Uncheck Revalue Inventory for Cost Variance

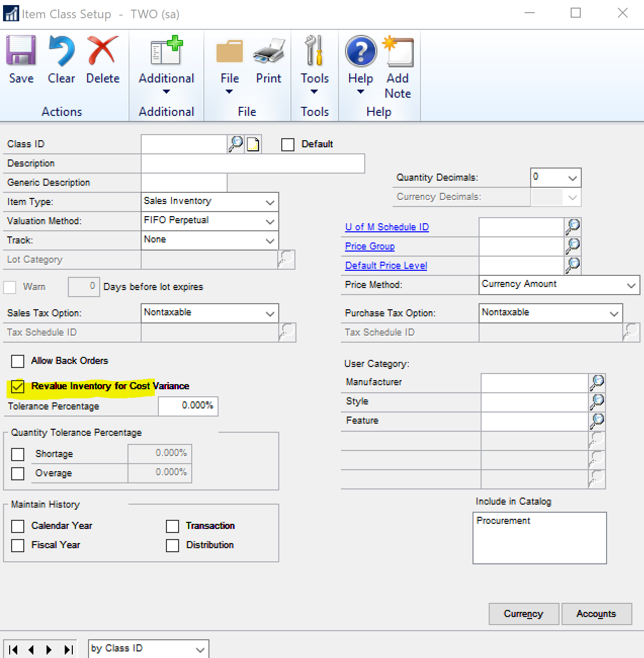click(18, 387)
